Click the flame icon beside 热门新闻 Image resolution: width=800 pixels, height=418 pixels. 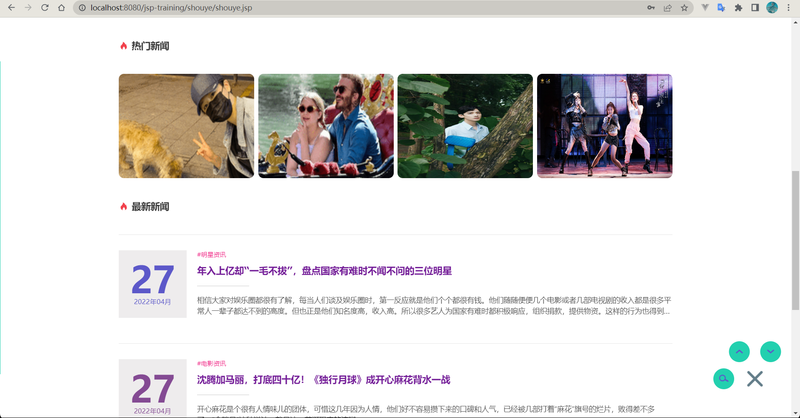pyautogui.click(x=123, y=46)
